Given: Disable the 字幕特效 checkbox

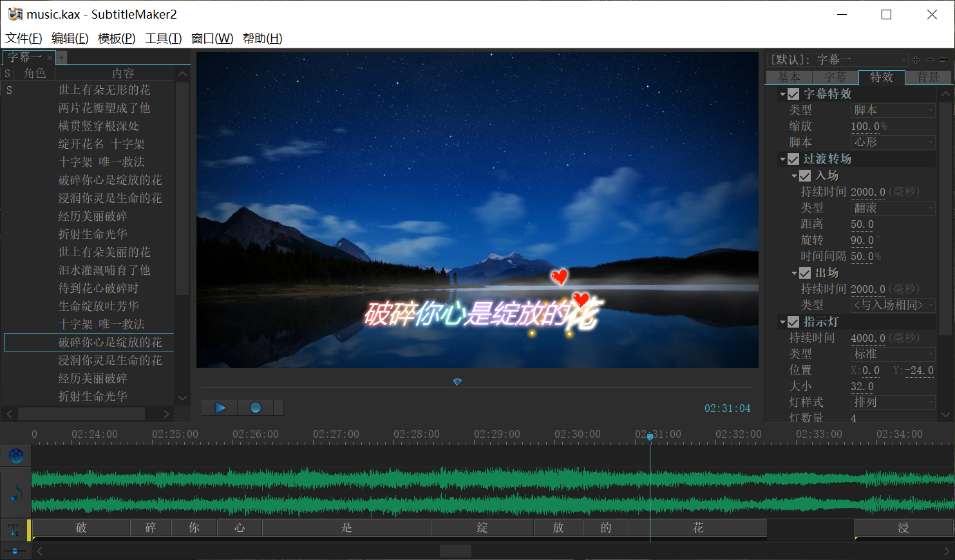Looking at the screenshot, I should click(793, 95).
